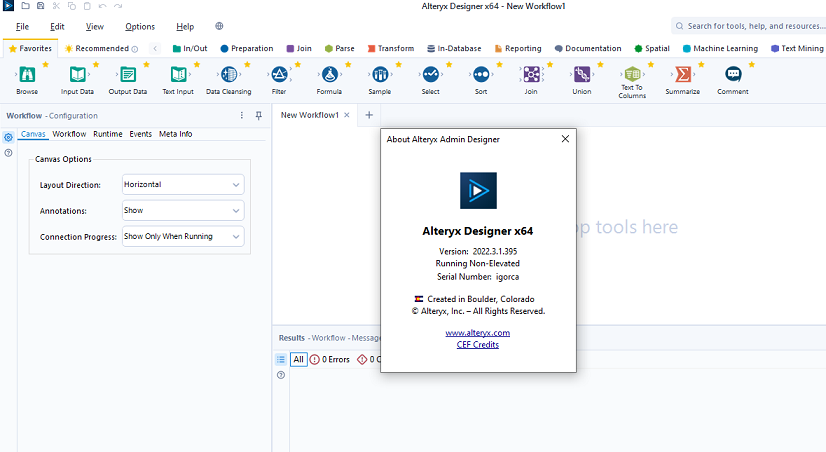
Task: Open the Layout Direction dropdown
Action: click(x=183, y=185)
